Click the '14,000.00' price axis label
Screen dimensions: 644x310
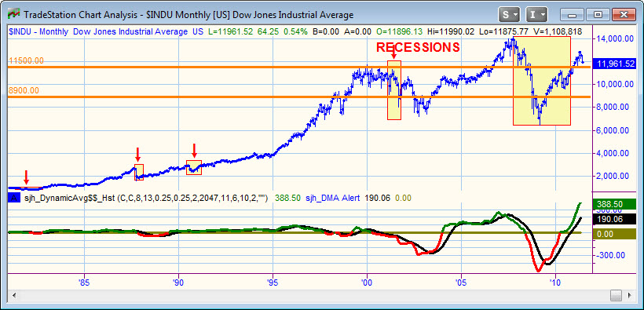(x=615, y=38)
